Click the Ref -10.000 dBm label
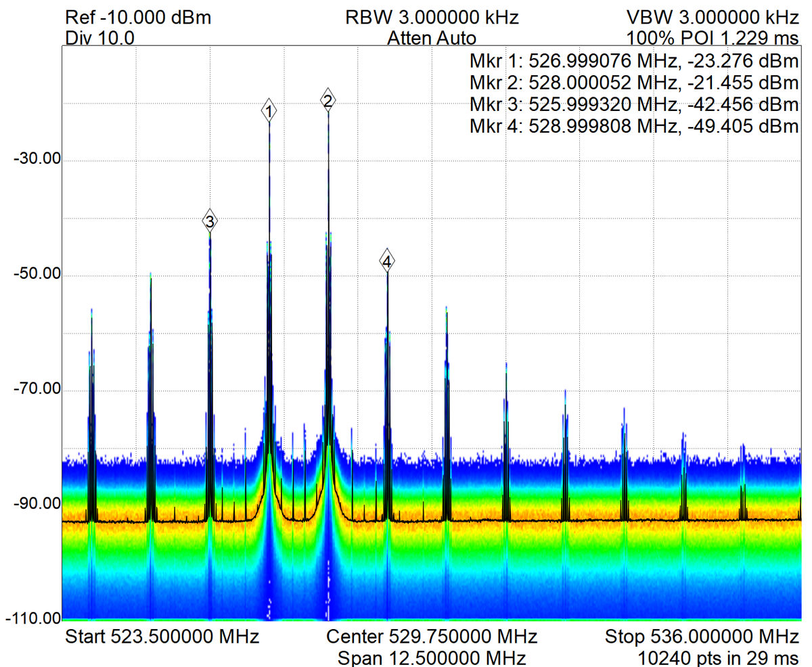Viewport: 812px width, 667px height. pyautogui.click(x=138, y=18)
